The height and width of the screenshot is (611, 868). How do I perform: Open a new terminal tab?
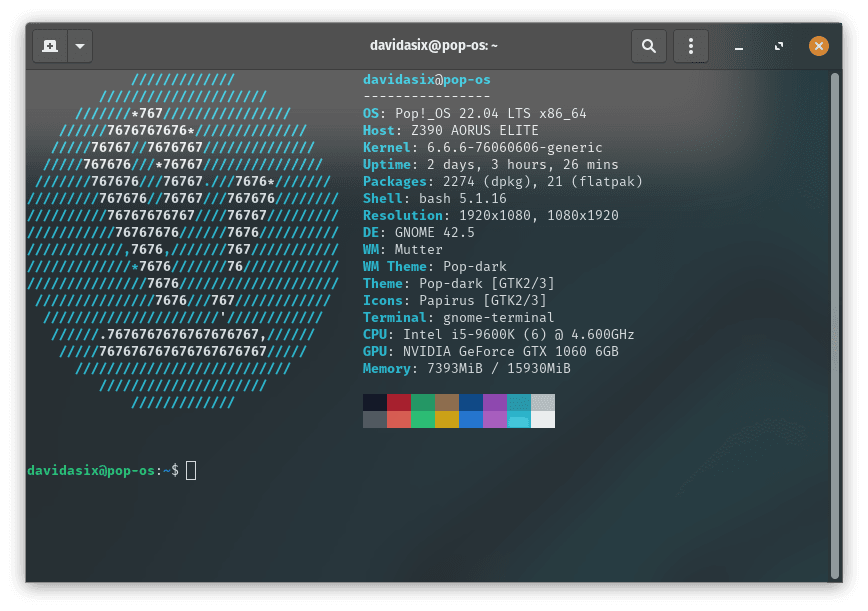(x=48, y=46)
